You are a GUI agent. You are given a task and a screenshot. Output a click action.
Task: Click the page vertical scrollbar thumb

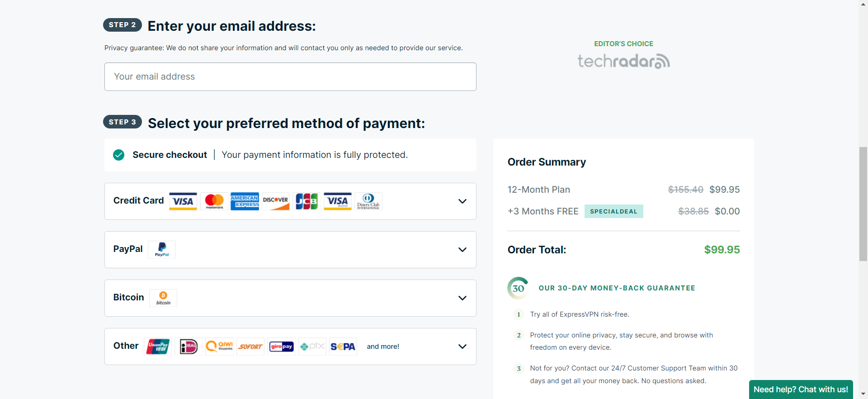click(x=863, y=204)
